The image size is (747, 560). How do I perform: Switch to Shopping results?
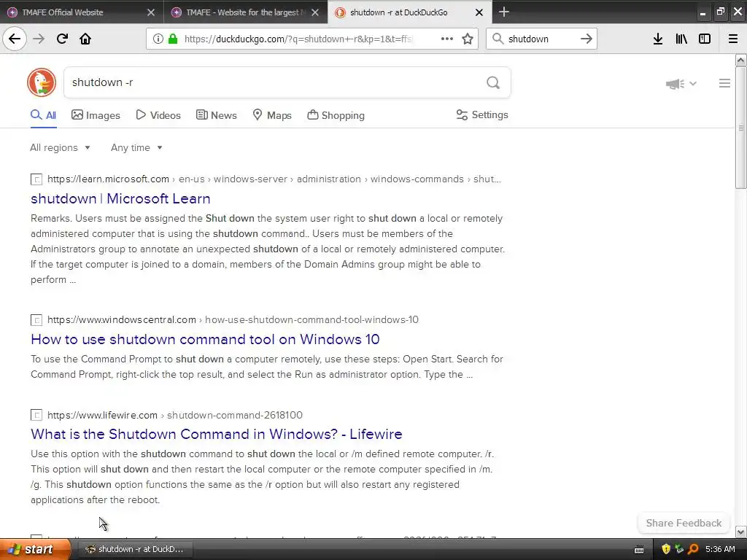[336, 115]
